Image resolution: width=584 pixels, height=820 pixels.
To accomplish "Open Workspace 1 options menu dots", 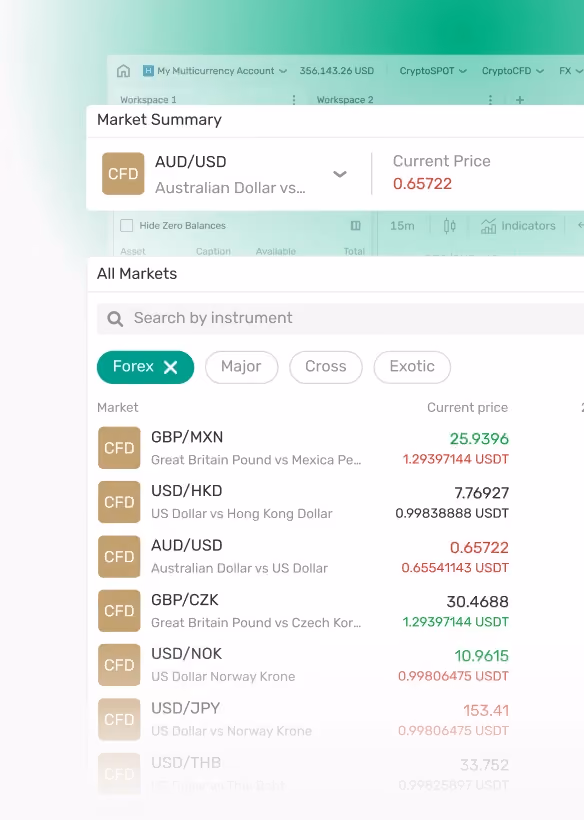I will tap(294, 100).
